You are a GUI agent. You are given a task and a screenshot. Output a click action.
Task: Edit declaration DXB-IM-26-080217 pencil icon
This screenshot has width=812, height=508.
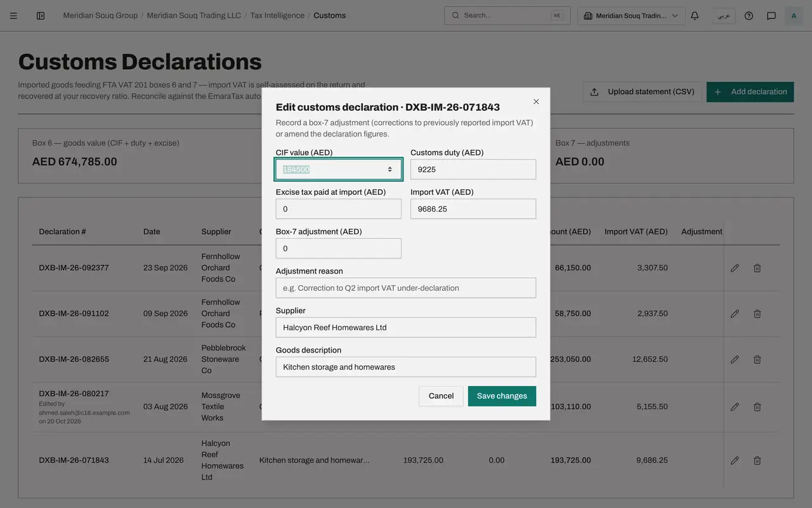coord(735,407)
